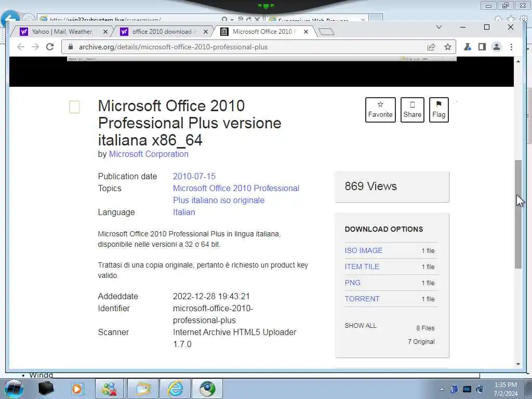
Task: Open the TORRENT download option
Action: 362,299
